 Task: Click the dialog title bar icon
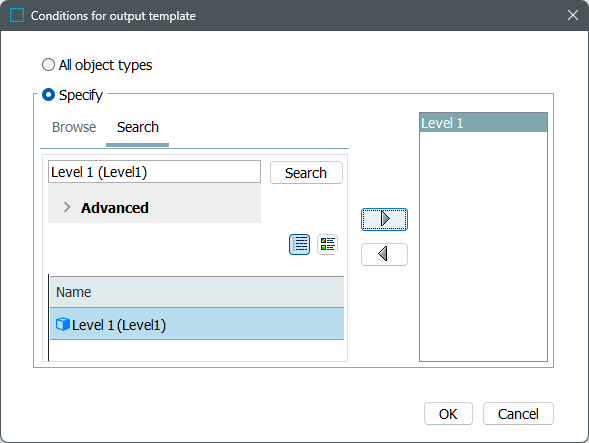17,15
